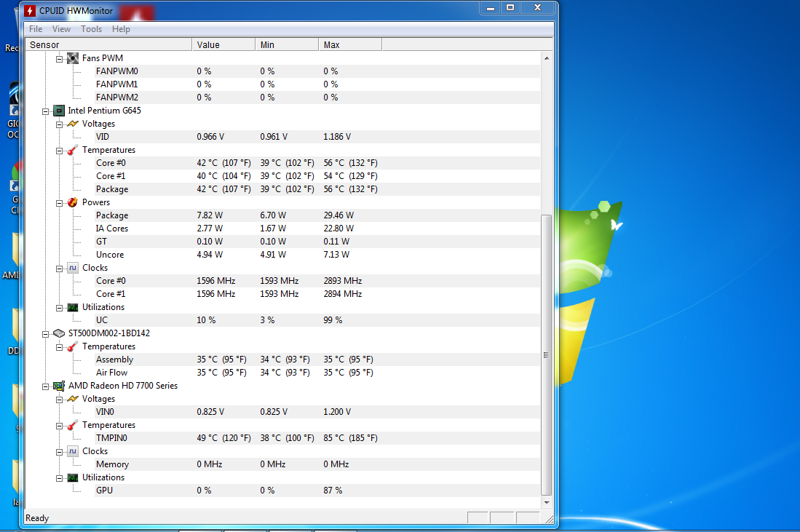
Task: Click the scrollbar down arrow
Action: [x=547, y=502]
